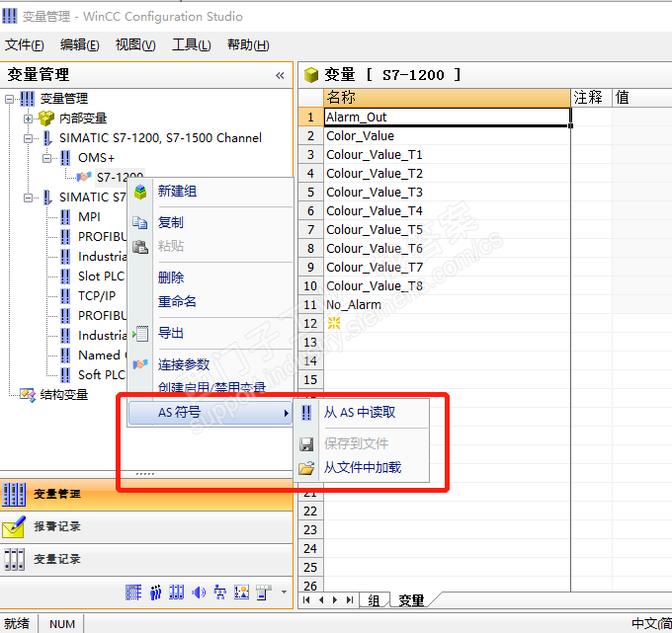
Task: Click the 变量管理 navigation bar icon
Action: (x=14, y=494)
